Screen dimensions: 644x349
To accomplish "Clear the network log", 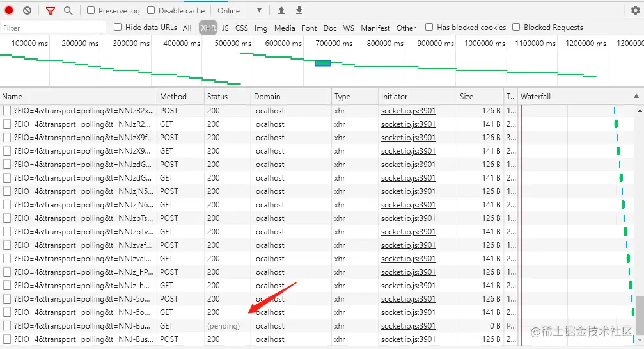I will (27, 11).
